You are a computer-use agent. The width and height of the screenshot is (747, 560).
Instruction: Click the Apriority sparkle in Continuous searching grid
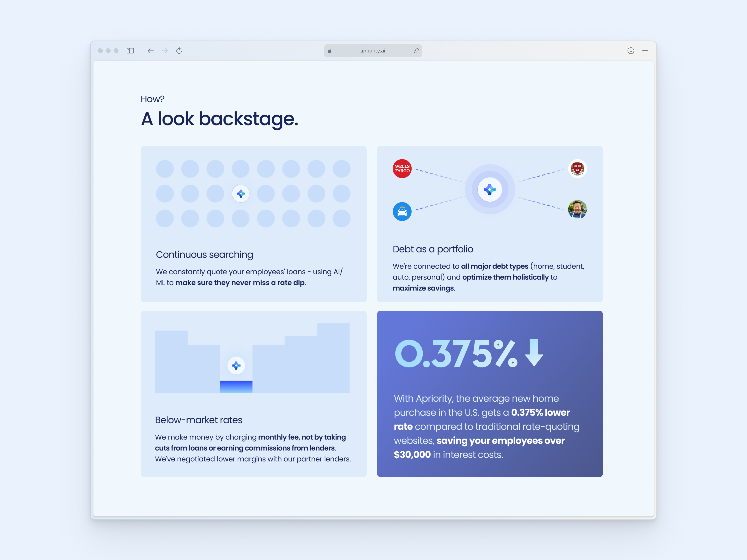(241, 193)
